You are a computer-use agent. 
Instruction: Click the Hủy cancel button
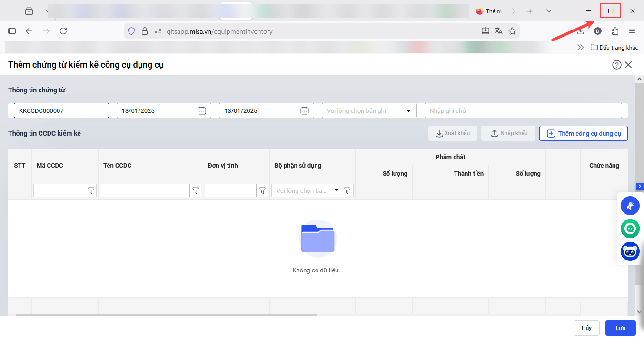pos(586,328)
